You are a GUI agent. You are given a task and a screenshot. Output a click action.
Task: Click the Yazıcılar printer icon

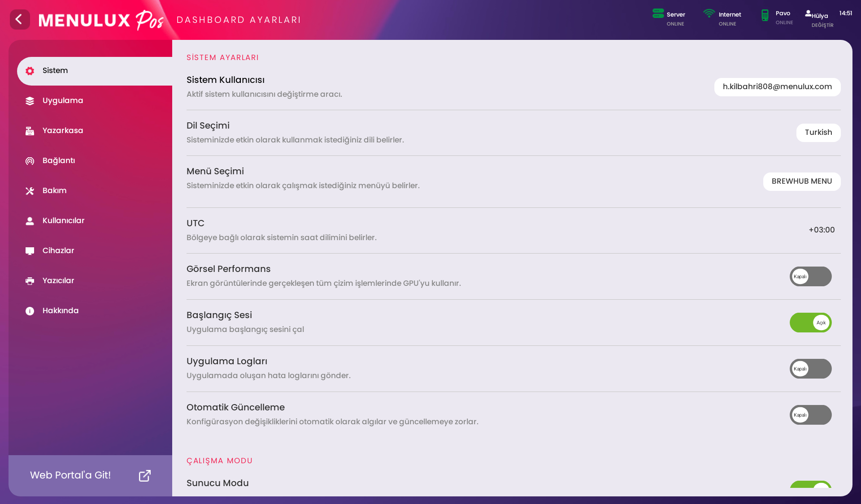tap(30, 281)
